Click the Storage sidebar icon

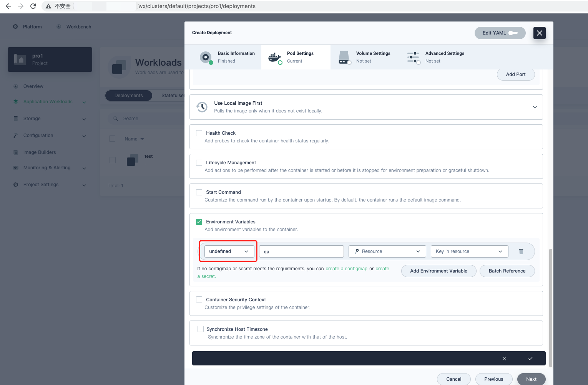pyautogui.click(x=15, y=118)
